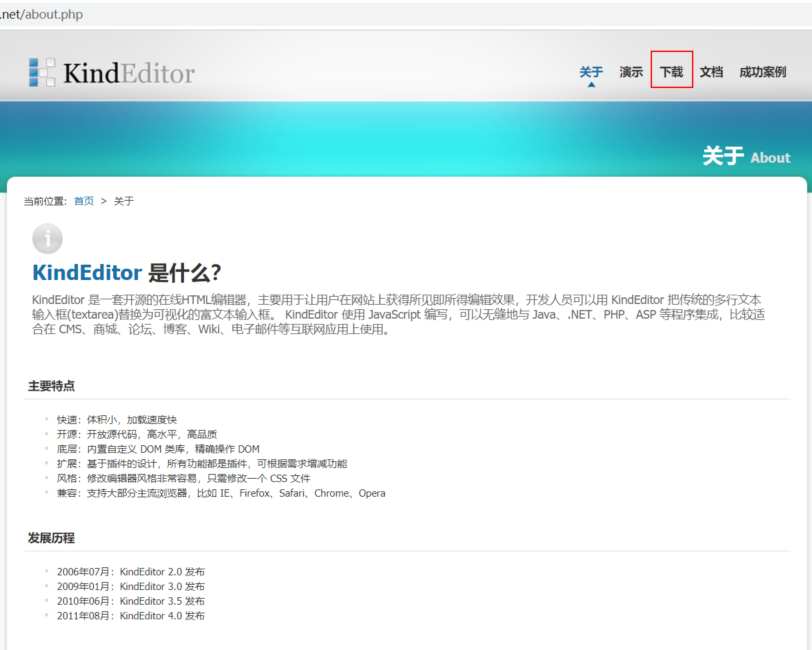Click the '扩展：基于插件的设计' list item

pos(202,464)
